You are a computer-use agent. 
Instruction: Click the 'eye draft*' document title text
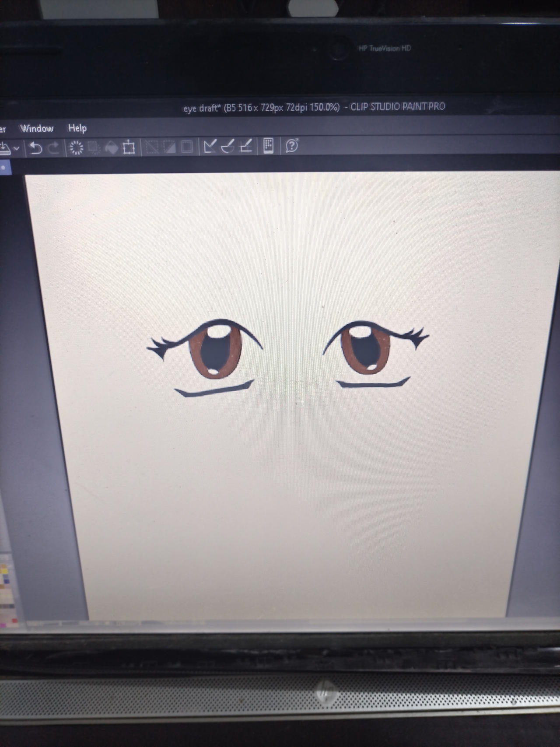click(202, 109)
